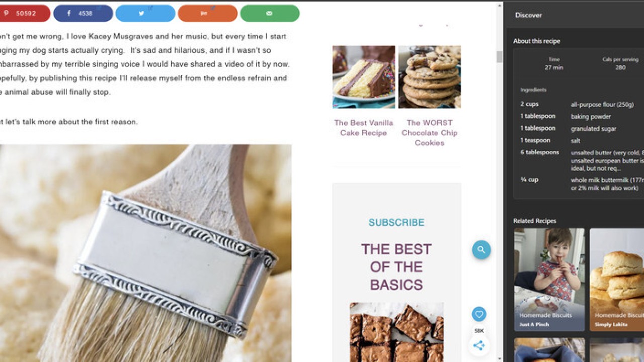Click the floating share icon below 58K

[479, 345]
